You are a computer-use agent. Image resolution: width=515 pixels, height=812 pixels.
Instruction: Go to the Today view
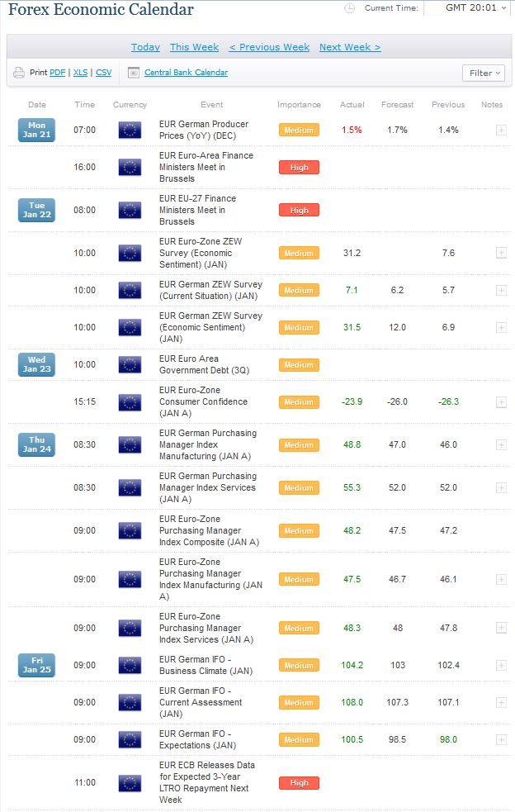point(145,47)
